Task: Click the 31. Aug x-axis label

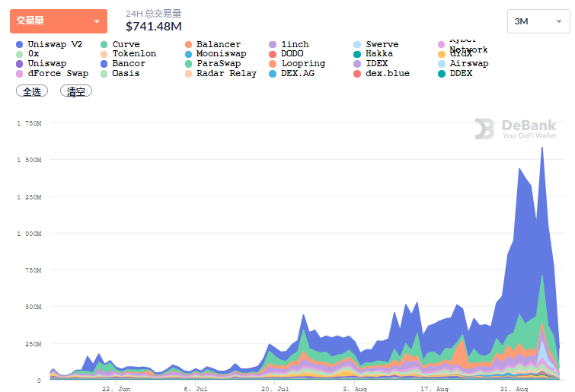Action: [x=514, y=389]
